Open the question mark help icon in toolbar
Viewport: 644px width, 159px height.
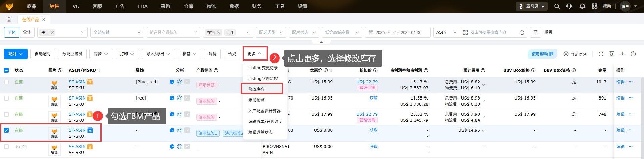coord(633,54)
